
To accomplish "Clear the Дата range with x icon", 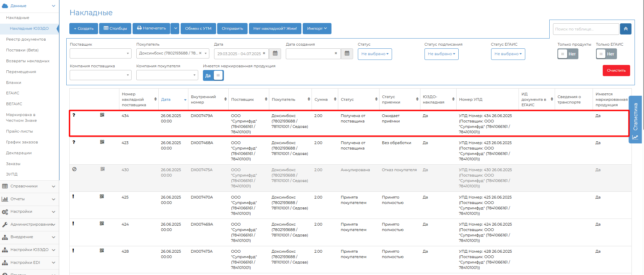I will click(x=264, y=53).
